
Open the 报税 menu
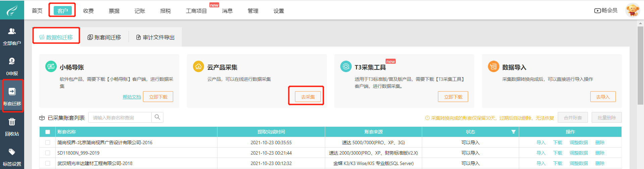[x=165, y=11]
